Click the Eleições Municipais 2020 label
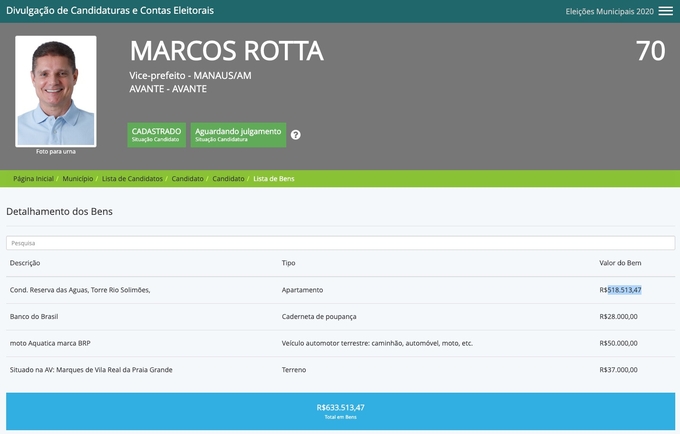680x434 pixels. [608, 11]
